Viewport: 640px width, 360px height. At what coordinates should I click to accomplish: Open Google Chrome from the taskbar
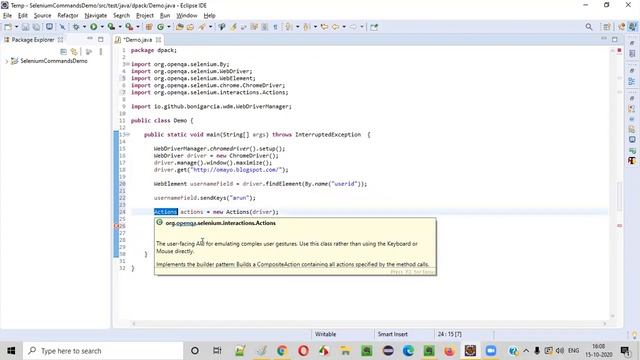pos(282,351)
